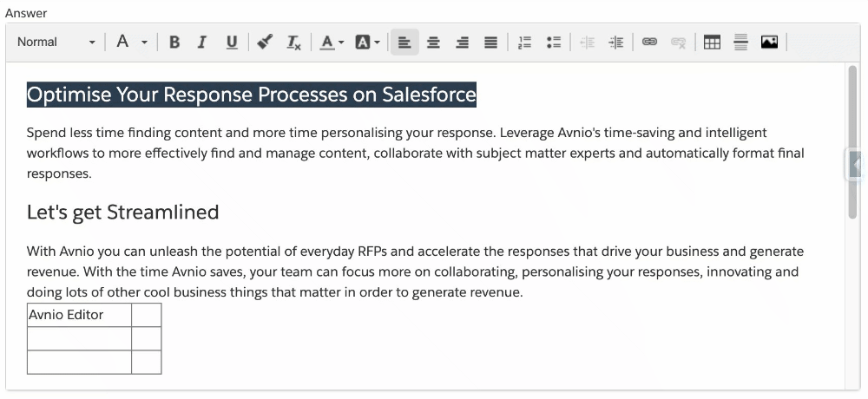The image size is (868, 399).
Task: Center align the text
Action: 433,42
